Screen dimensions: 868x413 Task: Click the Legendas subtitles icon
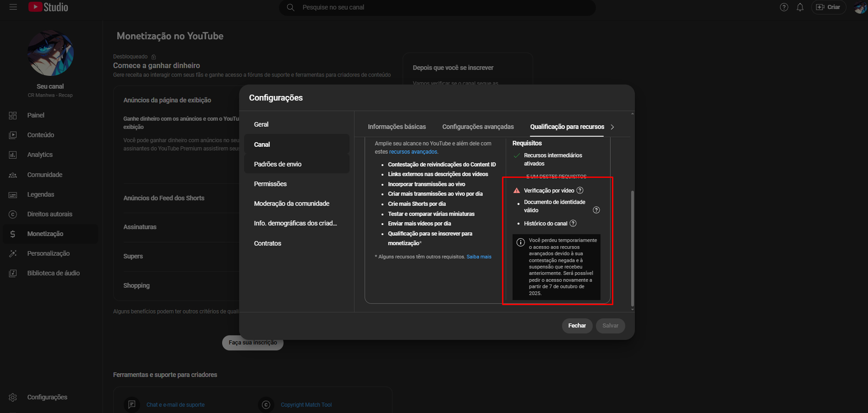click(x=13, y=195)
